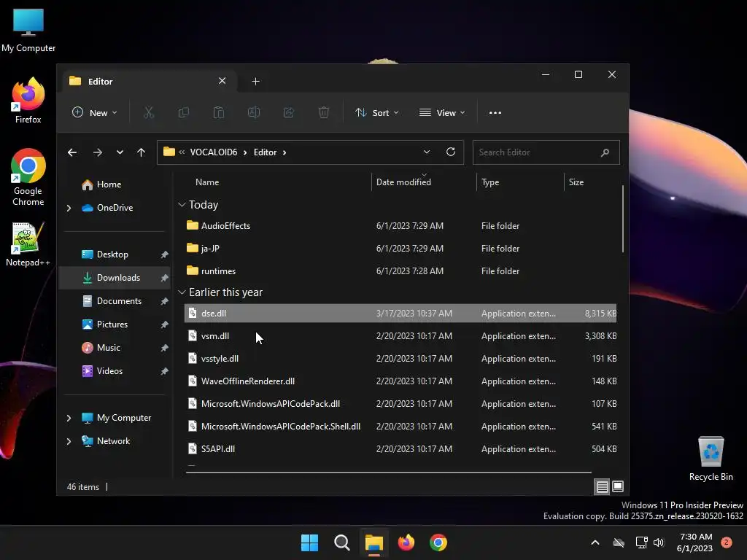The height and width of the screenshot is (560, 747).
Task: Click the Share icon in toolbar
Action: coord(289,113)
